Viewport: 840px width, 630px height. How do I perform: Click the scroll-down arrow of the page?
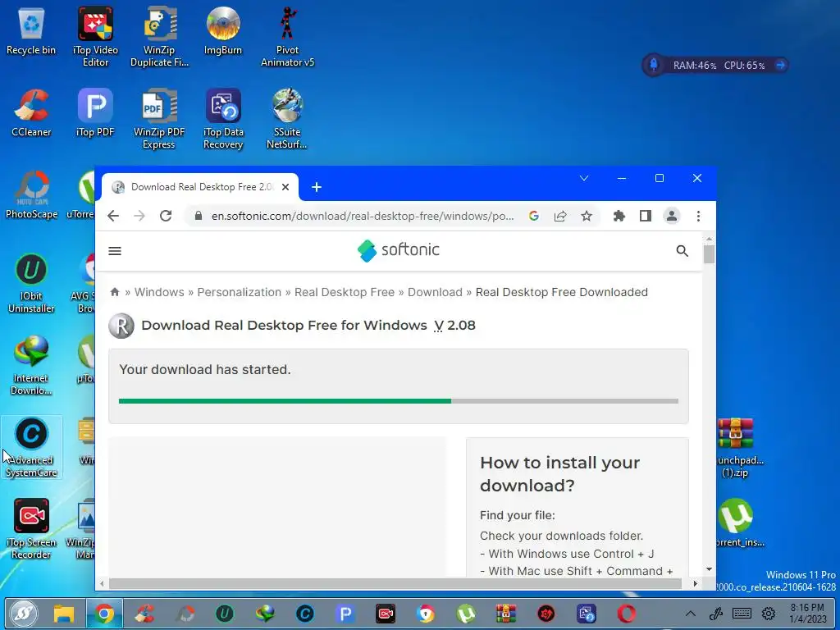(709, 569)
